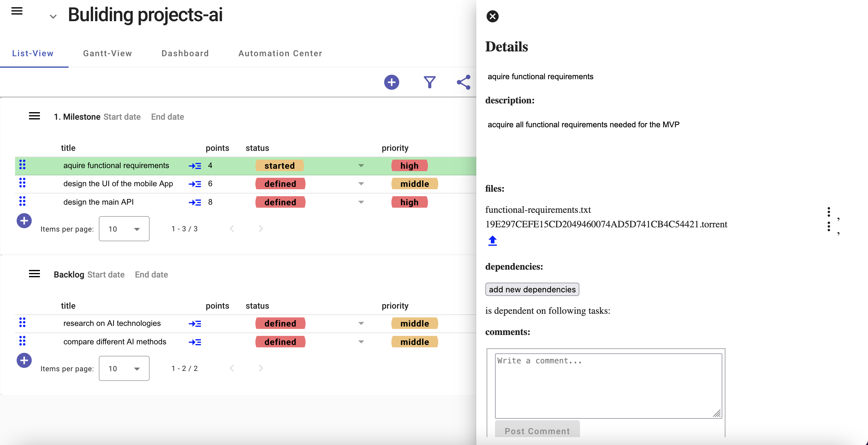
Task: Open items per page dropdown in Backlog
Action: click(x=124, y=369)
